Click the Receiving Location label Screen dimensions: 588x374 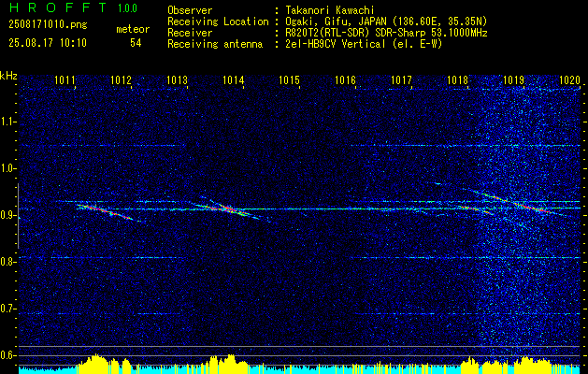pos(218,22)
